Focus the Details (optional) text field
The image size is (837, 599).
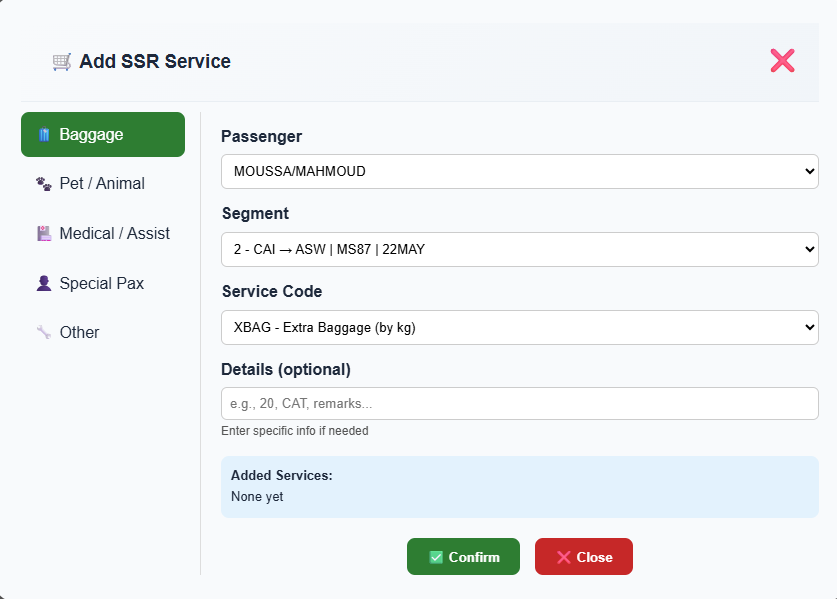pyautogui.click(x=520, y=404)
